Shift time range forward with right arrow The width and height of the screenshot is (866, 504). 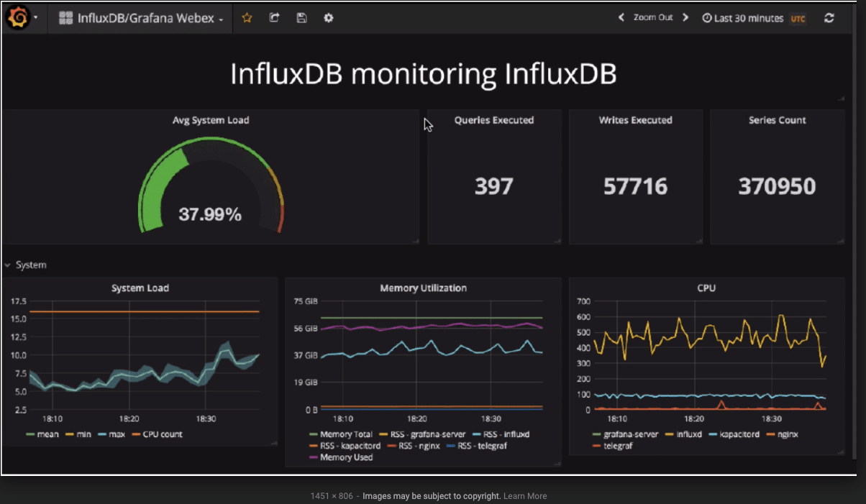tap(685, 18)
